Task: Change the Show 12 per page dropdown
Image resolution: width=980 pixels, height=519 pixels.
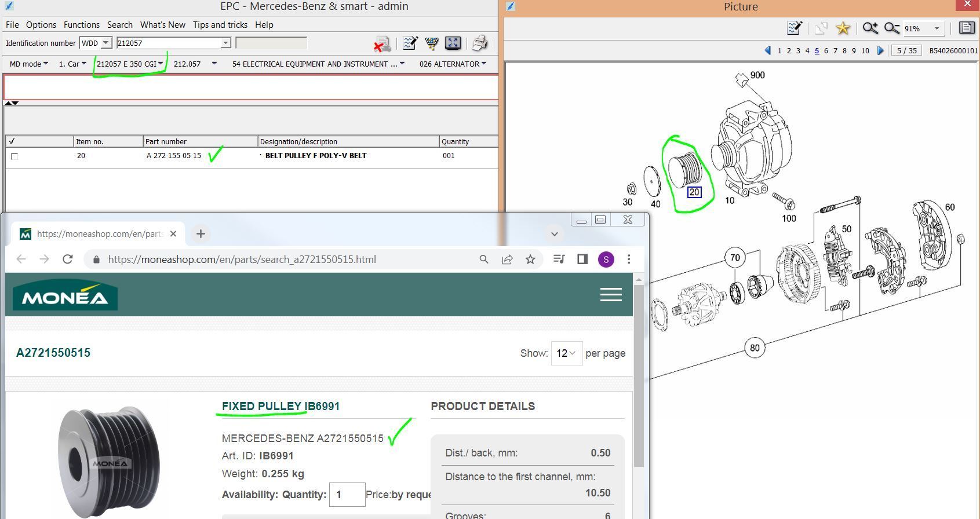Action: 566,353
